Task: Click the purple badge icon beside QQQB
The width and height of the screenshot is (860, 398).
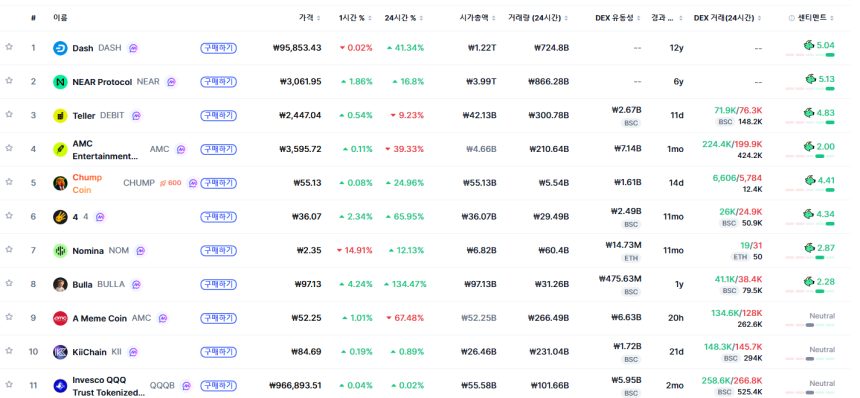Action: coord(186,386)
